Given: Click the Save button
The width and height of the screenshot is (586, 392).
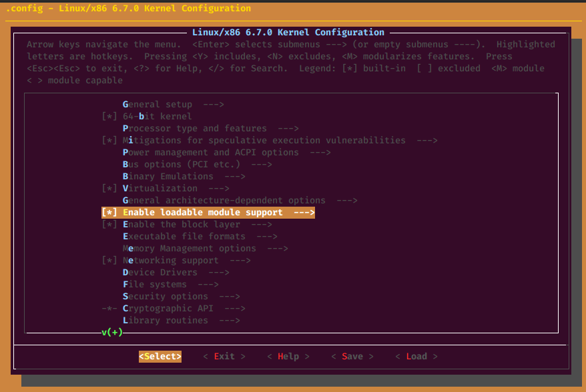Looking at the screenshot, I should click(x=352, y=357).
